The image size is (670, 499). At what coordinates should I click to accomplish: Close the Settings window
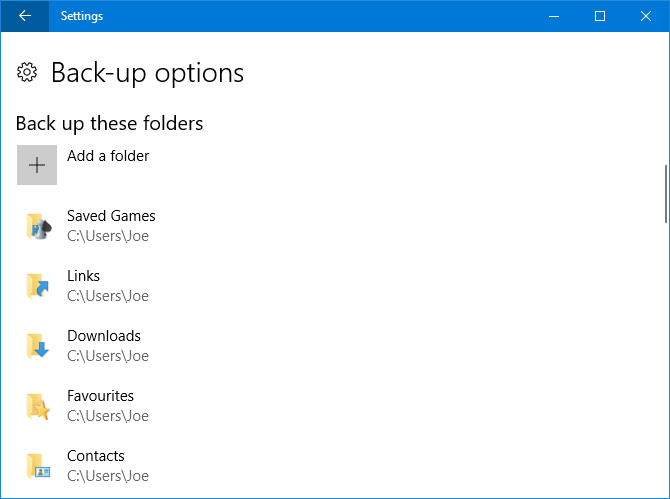pyautogui.click(x=646, y=16)
